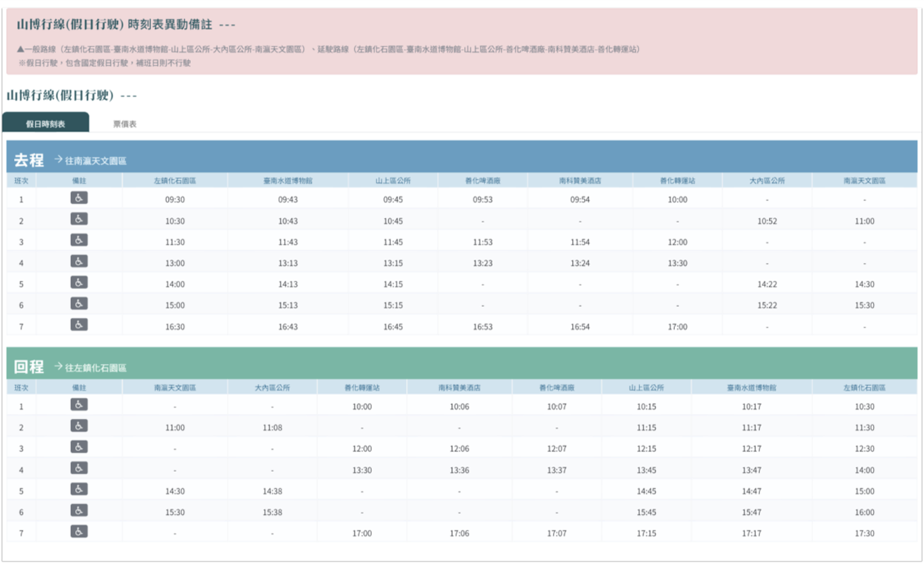
Task: Click the 14:38 time cell
Action: pos(272,491)
